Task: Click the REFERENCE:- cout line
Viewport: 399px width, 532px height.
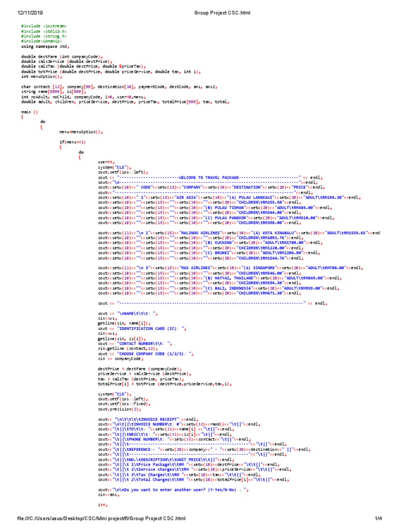Action: pos(204,449)
